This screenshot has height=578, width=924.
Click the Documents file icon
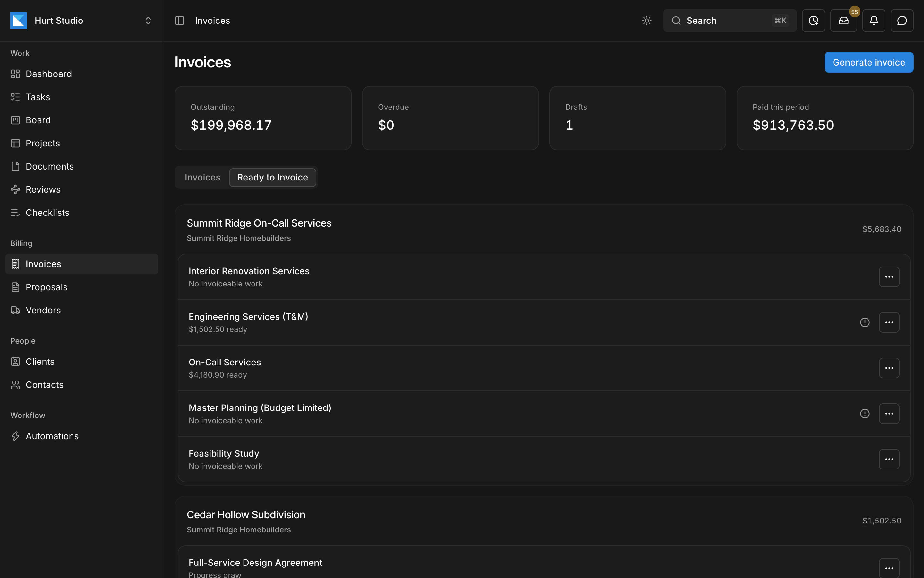[x=15, y=166]
